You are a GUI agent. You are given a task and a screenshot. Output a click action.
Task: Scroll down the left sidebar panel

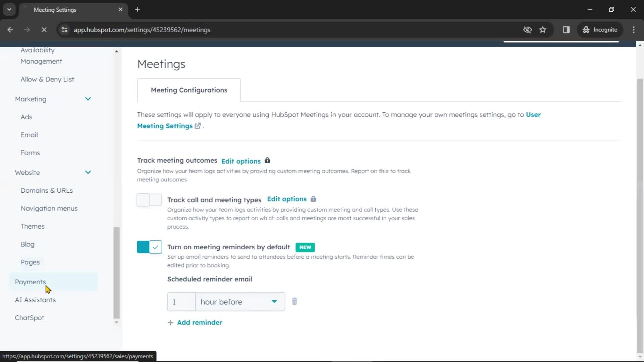(x=116, y=322)
